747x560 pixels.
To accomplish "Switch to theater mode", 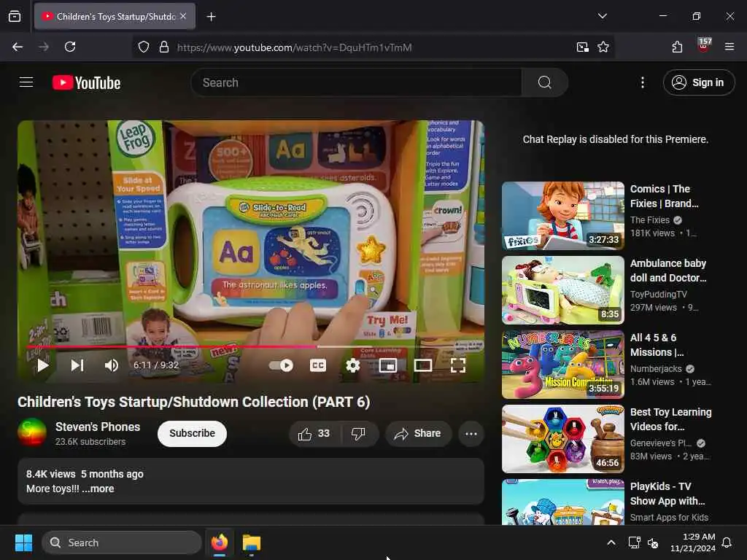I will [423, 365].
